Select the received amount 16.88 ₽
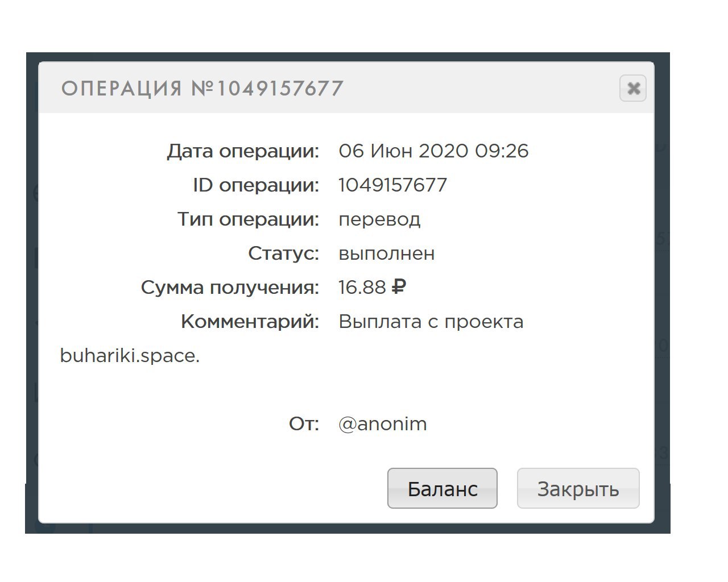Screen dimensions: 728x582 373,288
